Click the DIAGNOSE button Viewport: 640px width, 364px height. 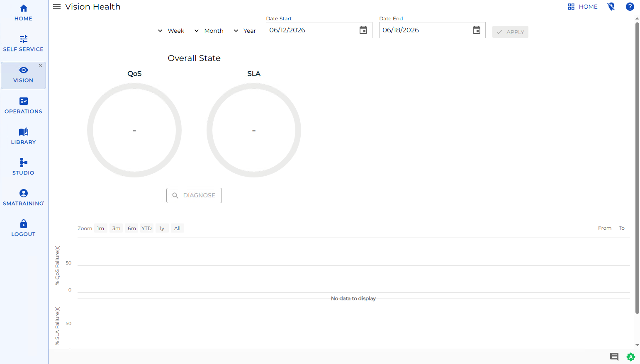tap(194, 195)
